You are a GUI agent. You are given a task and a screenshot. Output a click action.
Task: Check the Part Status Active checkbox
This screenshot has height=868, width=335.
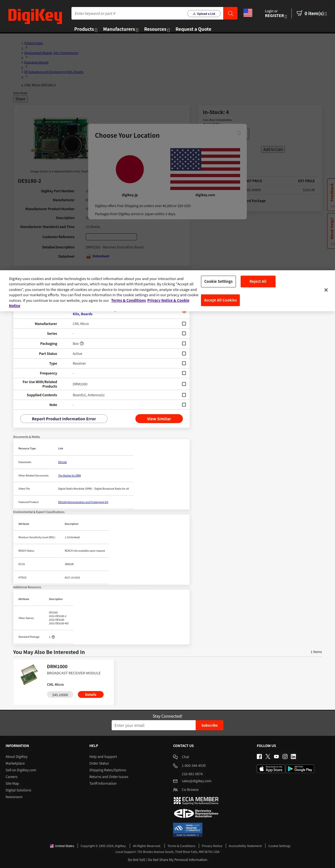click(184, 354)
